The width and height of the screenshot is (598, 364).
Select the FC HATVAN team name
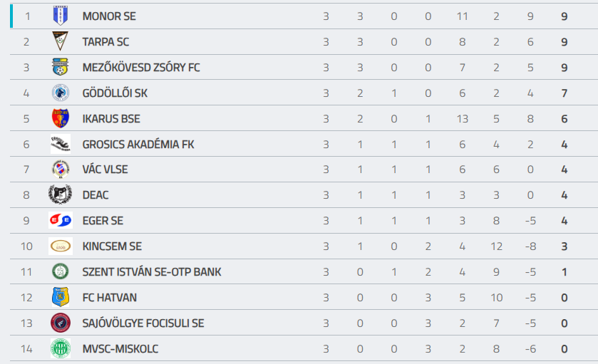110,297
